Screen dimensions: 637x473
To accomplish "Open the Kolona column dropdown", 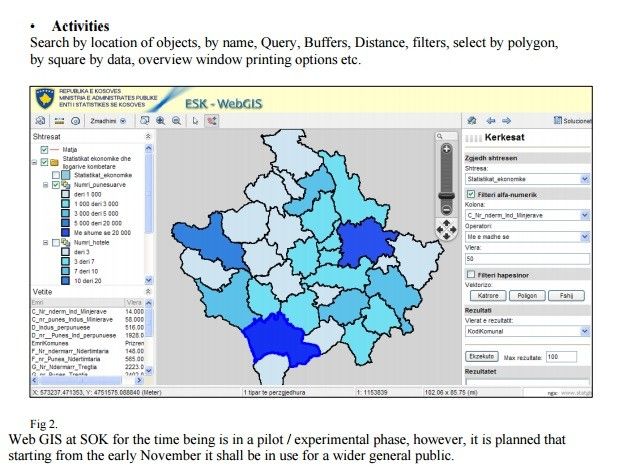I will [x=586, y=215].
